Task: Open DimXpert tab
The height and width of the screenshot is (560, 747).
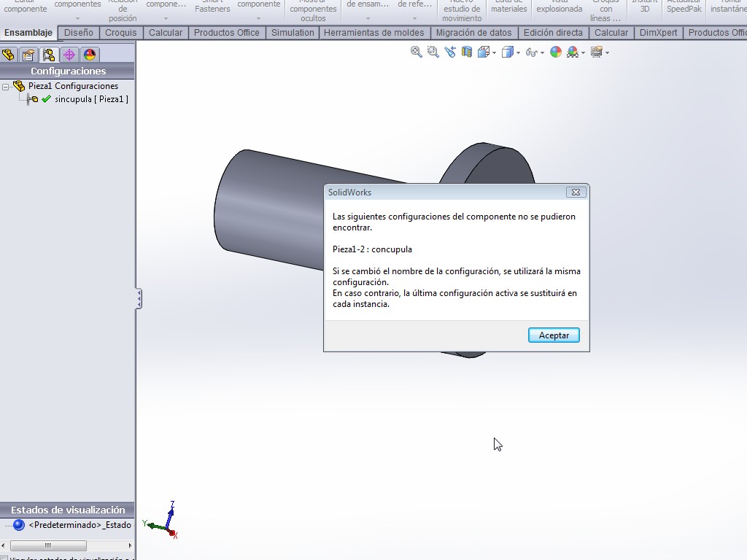Action: point(659,32)
